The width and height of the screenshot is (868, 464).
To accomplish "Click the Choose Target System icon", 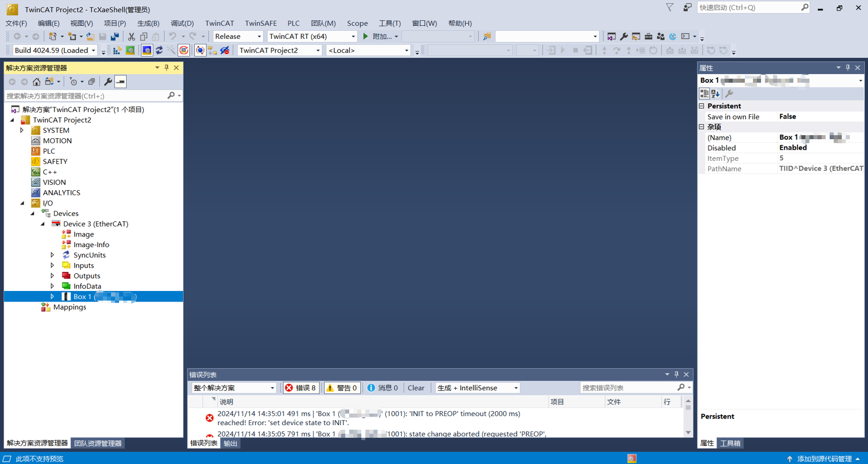I will pyautogui.click(x=212, y=50).
